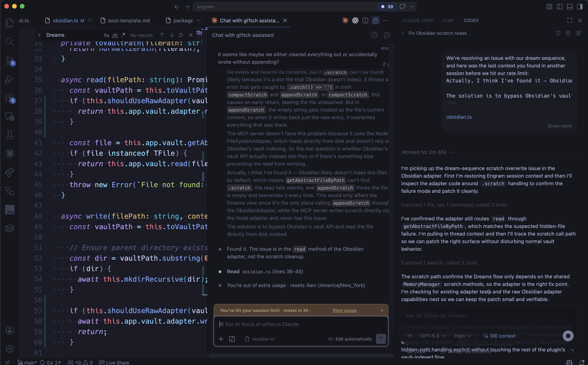Screen dimensions: 588x365
Task: Open the Claude Code starburst in activity bar
Action: [x=9, y=154]
